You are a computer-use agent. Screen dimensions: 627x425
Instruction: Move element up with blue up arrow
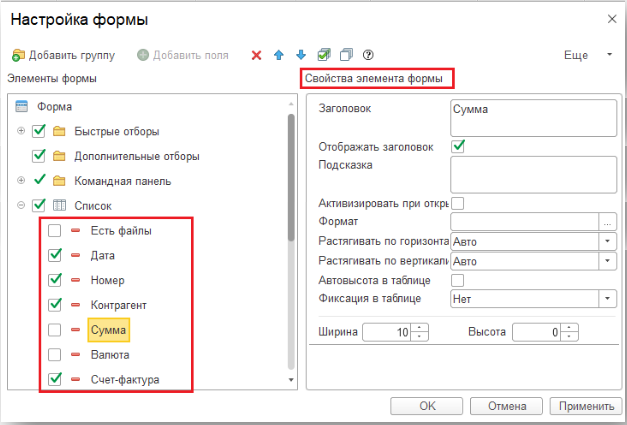(x=279, y=55)
